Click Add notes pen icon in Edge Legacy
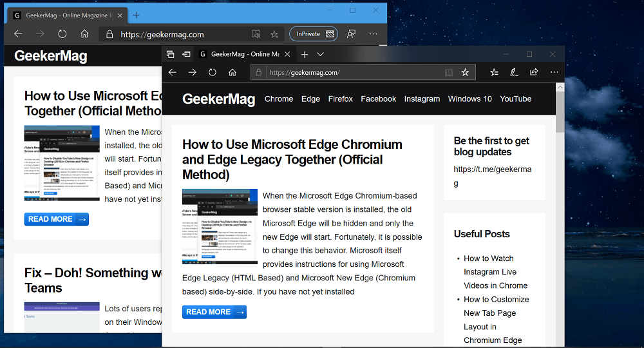 514,72
